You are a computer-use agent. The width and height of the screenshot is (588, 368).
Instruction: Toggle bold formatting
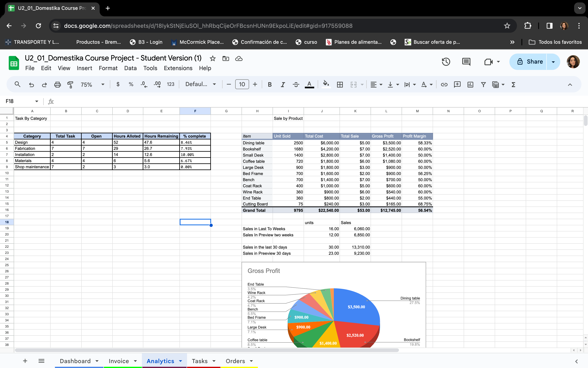270,84
